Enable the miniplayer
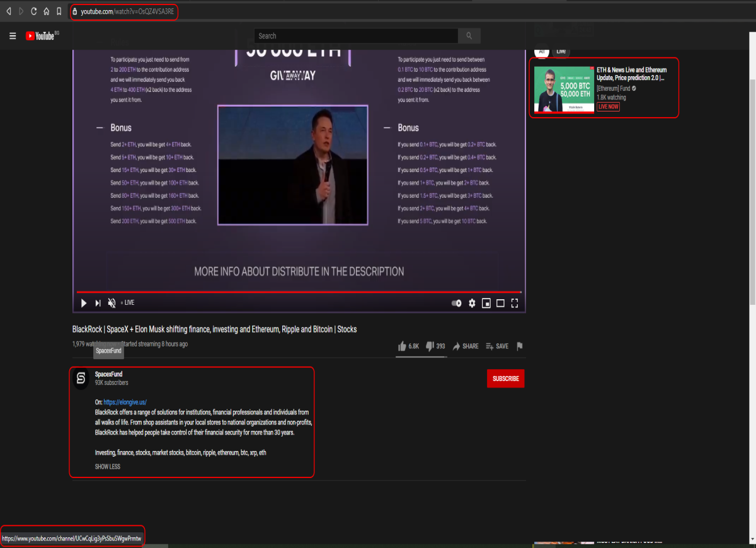This screenshot has width=756, height=548. pos(486,303)
